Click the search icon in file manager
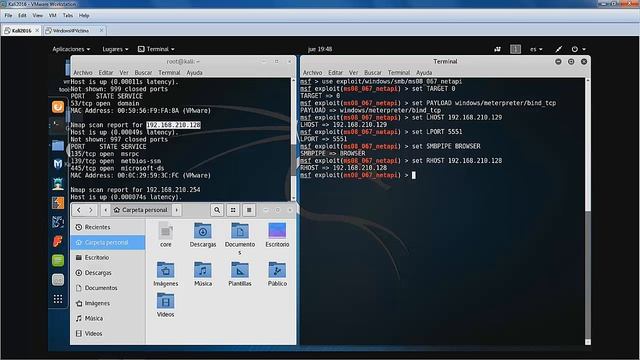 pyautogui.click(x=217, y=210)
